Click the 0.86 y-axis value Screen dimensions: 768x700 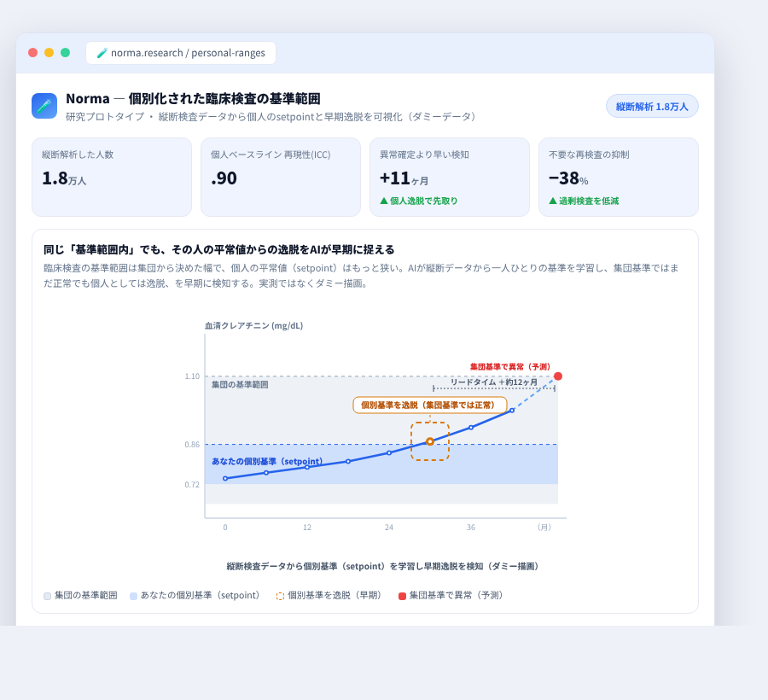point(192,444)
